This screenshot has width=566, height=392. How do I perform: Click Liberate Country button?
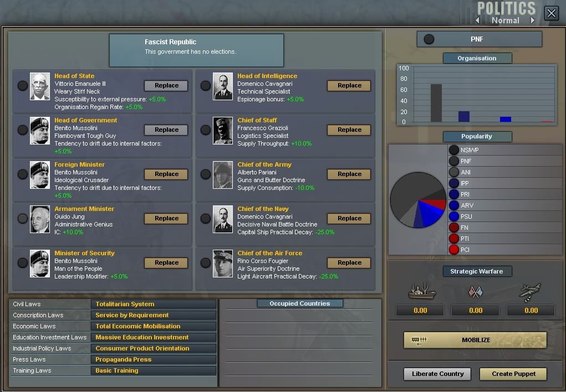[x=437, y=374]
